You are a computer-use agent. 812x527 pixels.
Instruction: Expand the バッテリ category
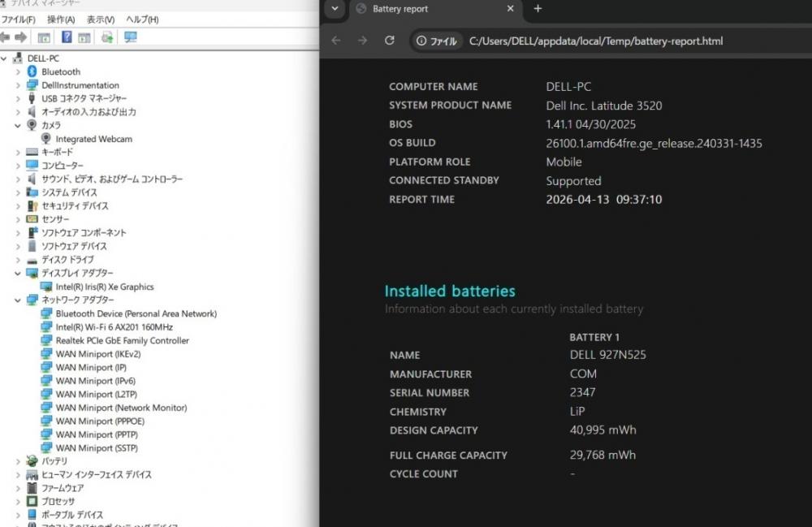[18, 461]
